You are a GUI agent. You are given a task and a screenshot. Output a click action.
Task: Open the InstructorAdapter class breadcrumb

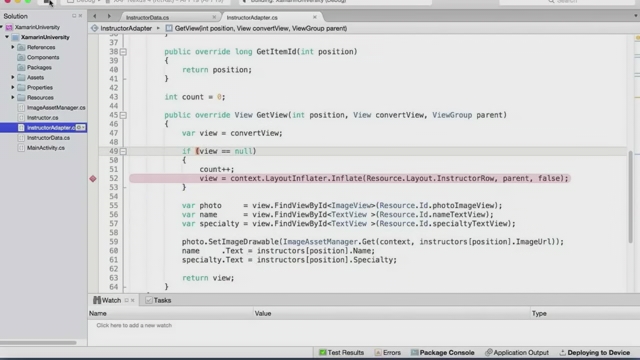(126, 28)
